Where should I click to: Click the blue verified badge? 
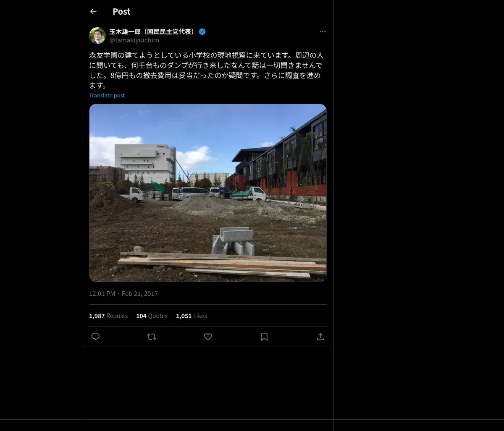pos(202,31)
